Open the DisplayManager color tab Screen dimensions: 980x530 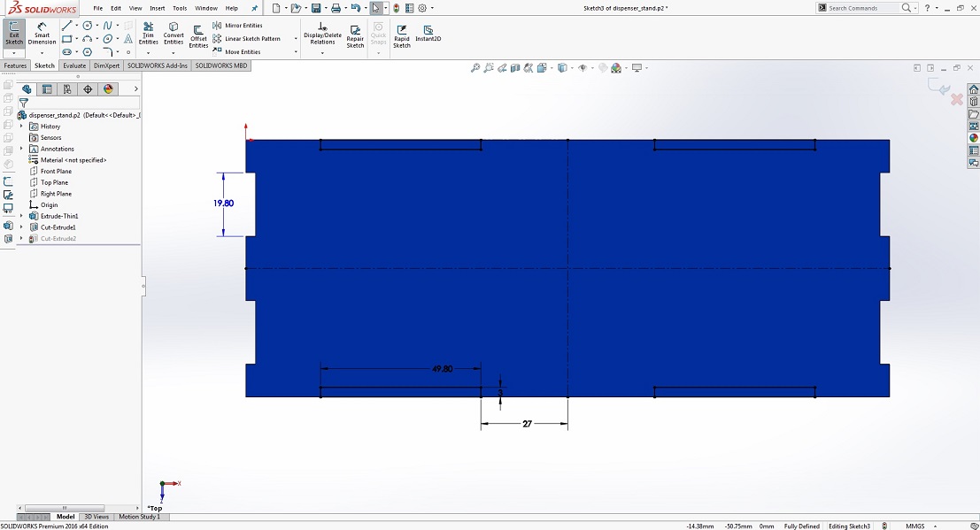[108, 89]
